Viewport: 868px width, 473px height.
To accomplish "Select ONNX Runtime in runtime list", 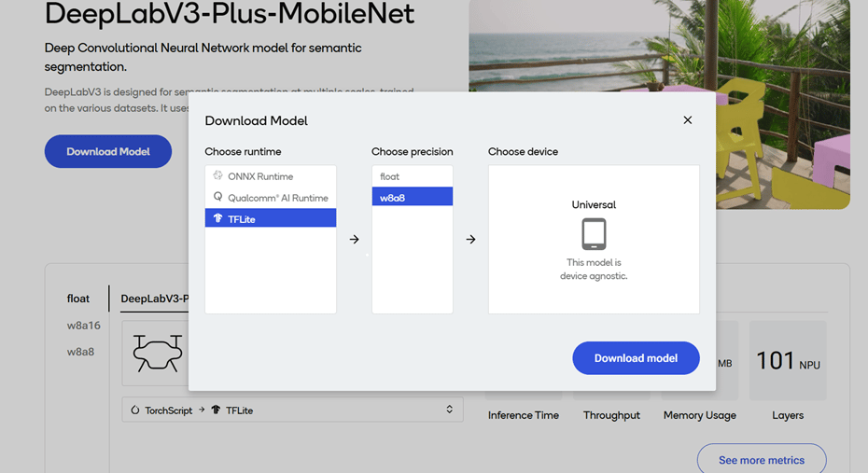I will click(x=271, y=176).
